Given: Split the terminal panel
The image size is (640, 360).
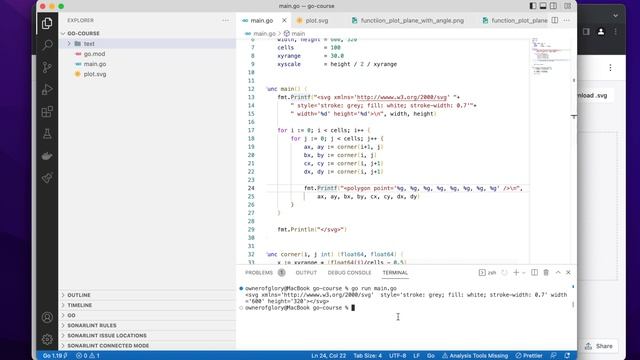Looking at the screenshot, I should coord(534,273).
